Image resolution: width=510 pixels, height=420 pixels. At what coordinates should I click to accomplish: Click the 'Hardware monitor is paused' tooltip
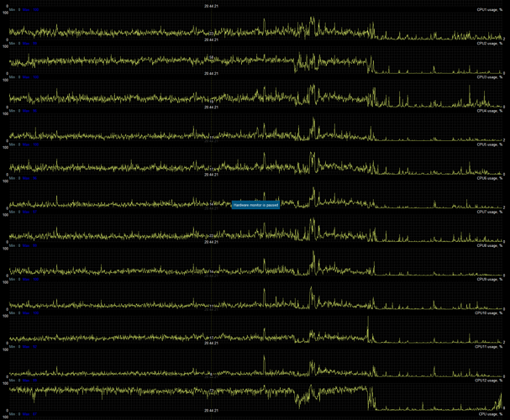tap(255, 204)
